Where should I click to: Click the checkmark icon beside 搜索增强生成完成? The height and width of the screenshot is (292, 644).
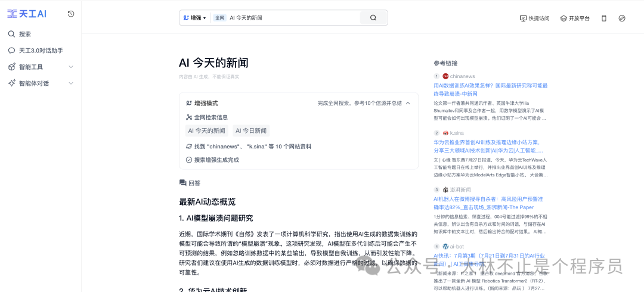pos(189,160)
